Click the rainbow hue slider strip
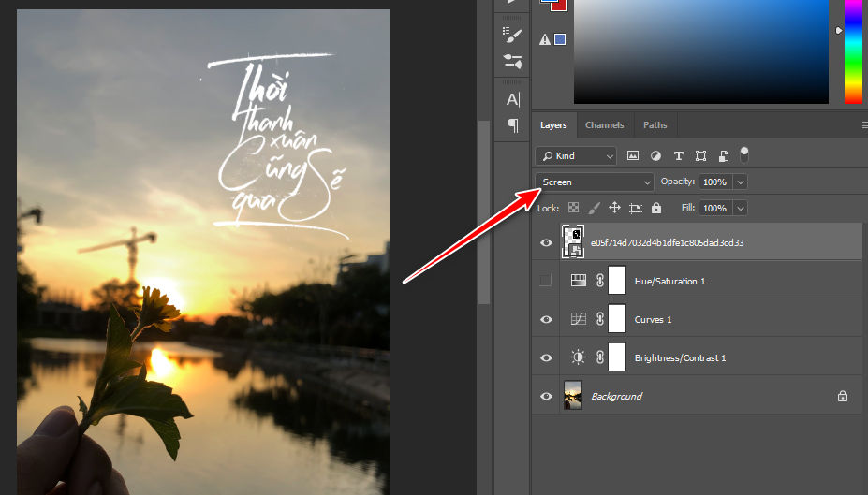This screenshot has width=868, height=495. click(x=853, y=51)
